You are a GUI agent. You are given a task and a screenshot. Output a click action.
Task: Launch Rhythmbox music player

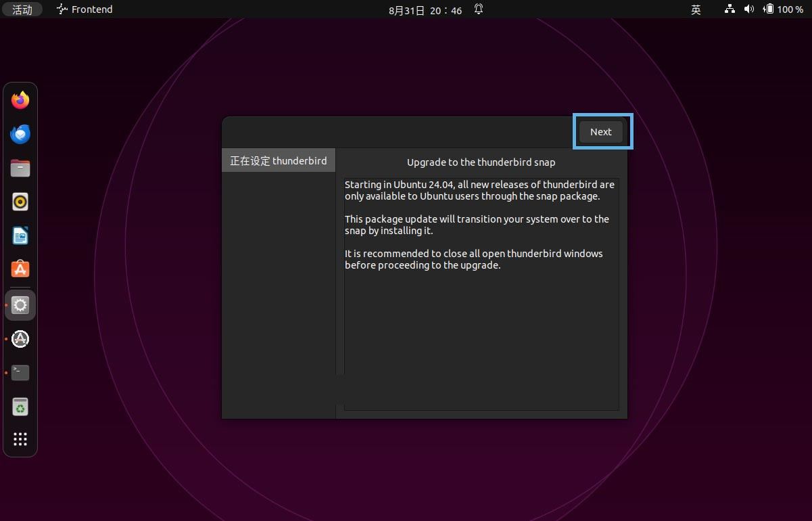20,202
